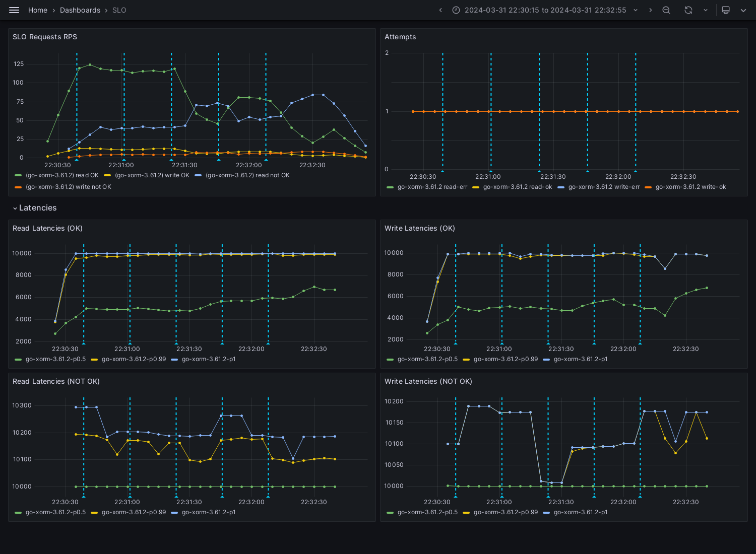Toggle p0.99 series in Read Latencies (OK)
Image resolution: width=756 pixels, height=554 pixels.
coord(134,359)
